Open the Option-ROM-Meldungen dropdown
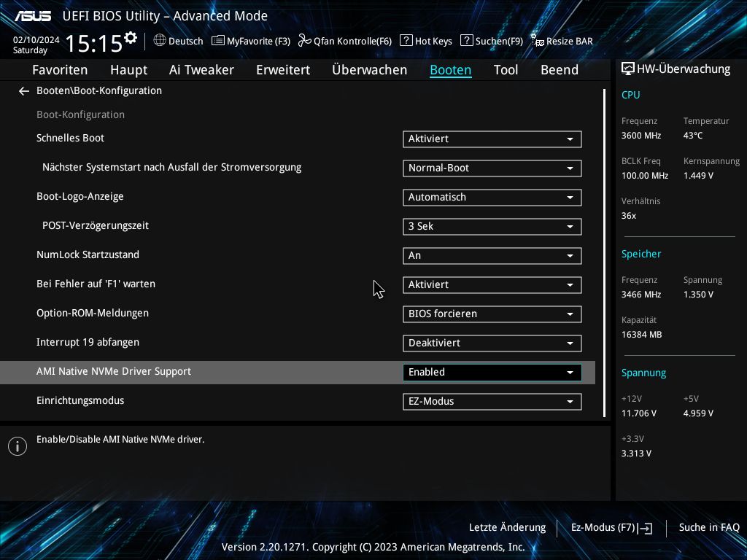 [x=492, y=314]
